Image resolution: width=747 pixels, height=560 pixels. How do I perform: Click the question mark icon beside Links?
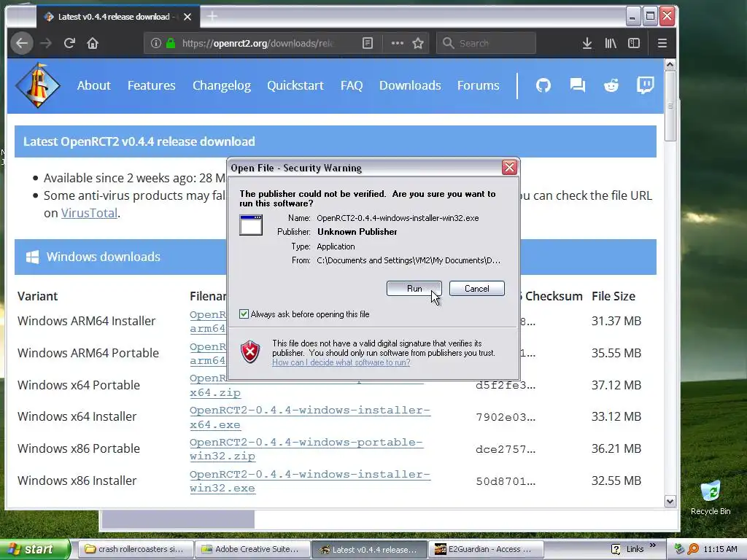[616, 549]
